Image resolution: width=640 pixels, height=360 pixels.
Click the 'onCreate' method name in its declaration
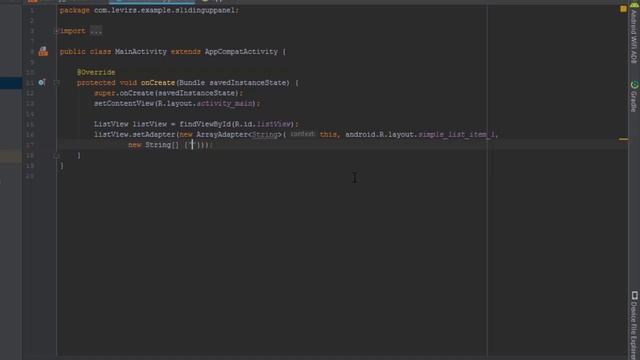[x=158, y=83]
